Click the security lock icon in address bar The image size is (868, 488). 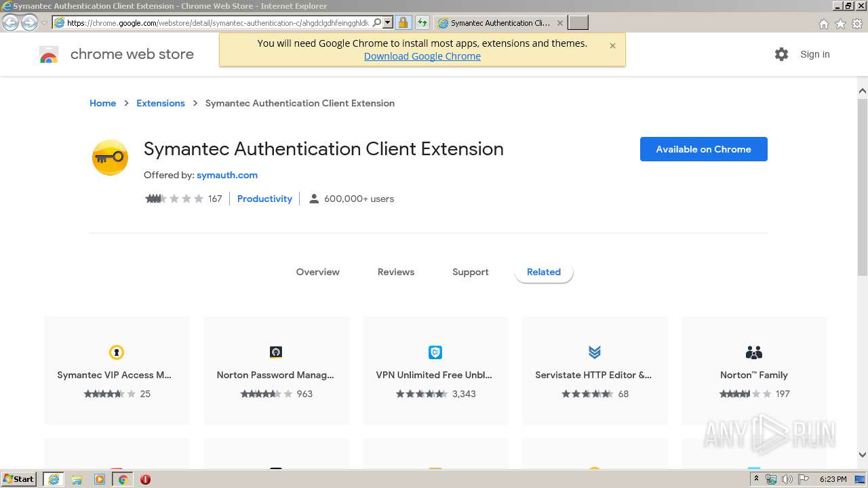pyautogui.click(x=403, y=22)
